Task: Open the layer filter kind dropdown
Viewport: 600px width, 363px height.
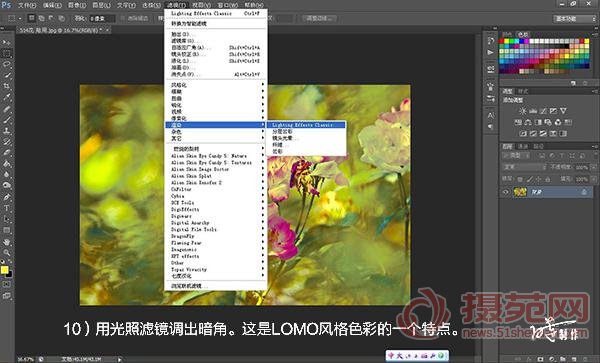Action: tap(517, 156)
